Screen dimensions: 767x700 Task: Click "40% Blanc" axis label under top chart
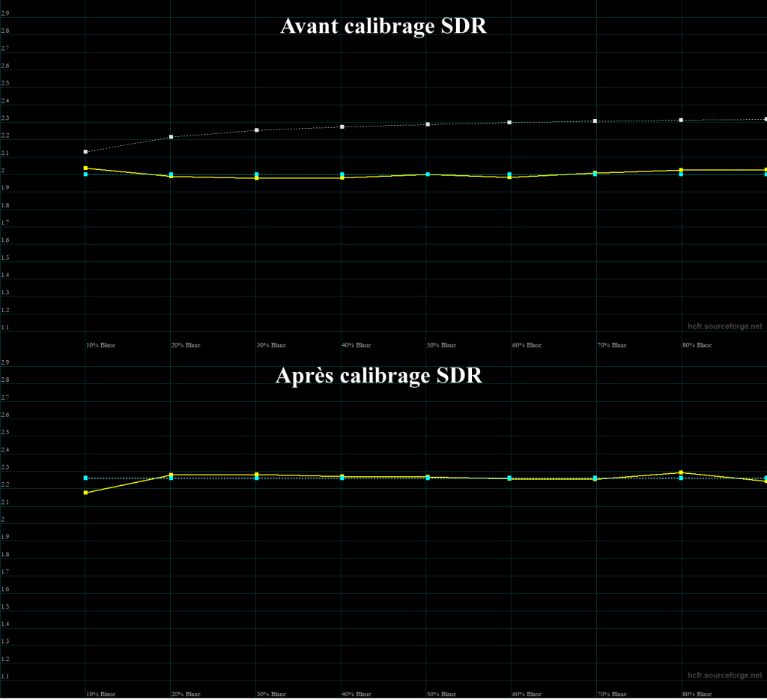pyautogui.click(x=356, y=345)
